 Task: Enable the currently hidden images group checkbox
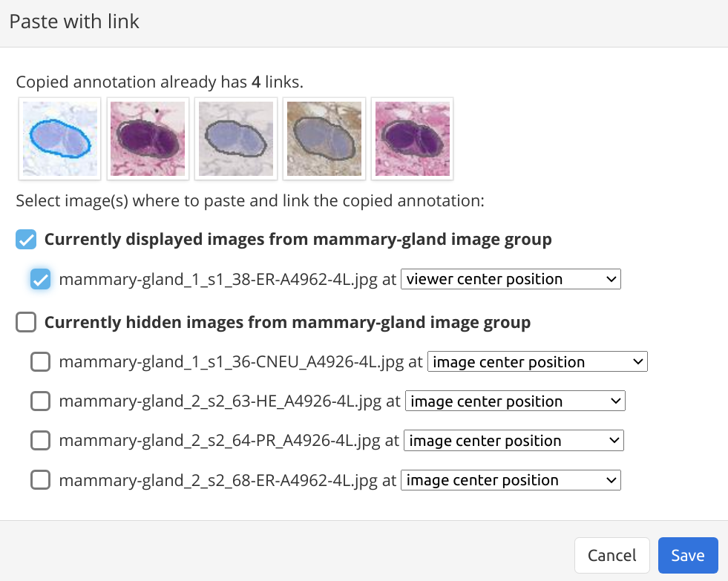click(x=25, y=322)
